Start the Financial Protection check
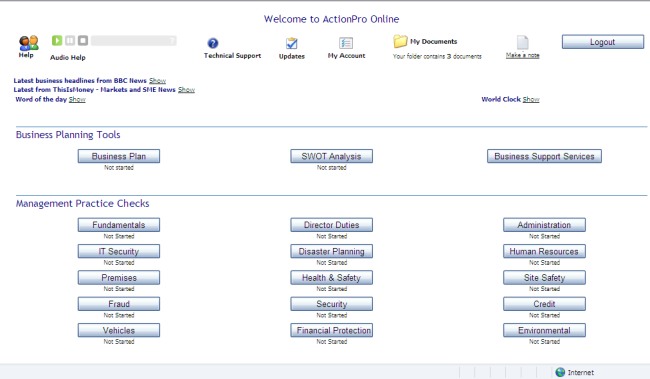Viewport: 650px width, 379px height. coord(331,330)
